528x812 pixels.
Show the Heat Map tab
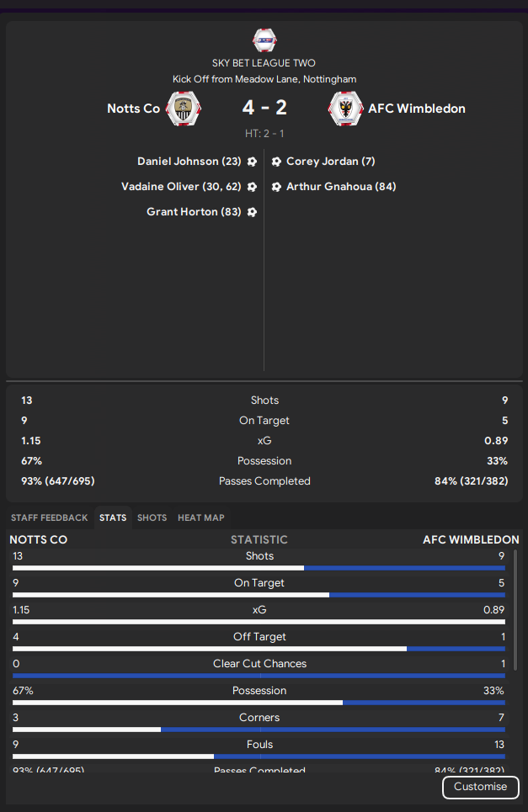pyautogui.click(x=201, y=517)
